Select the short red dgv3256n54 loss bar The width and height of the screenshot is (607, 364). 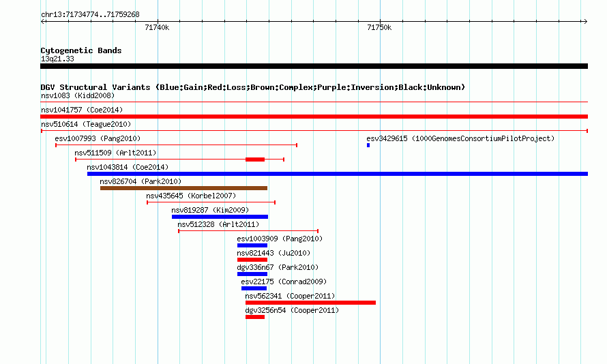tap(255, 317)
